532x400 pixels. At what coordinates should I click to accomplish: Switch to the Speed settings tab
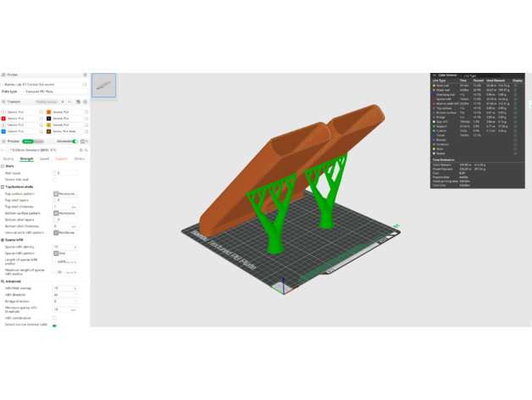[44, 158]
